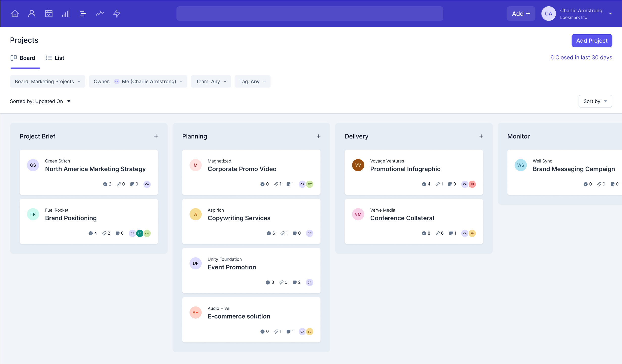The image size is (622, 364).
Task: Click the Calendar icon in navigation
Action: click(x=48, y=13)
